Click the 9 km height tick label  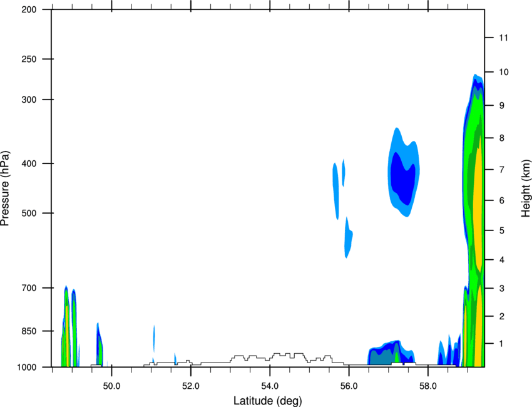click(502, 106)
